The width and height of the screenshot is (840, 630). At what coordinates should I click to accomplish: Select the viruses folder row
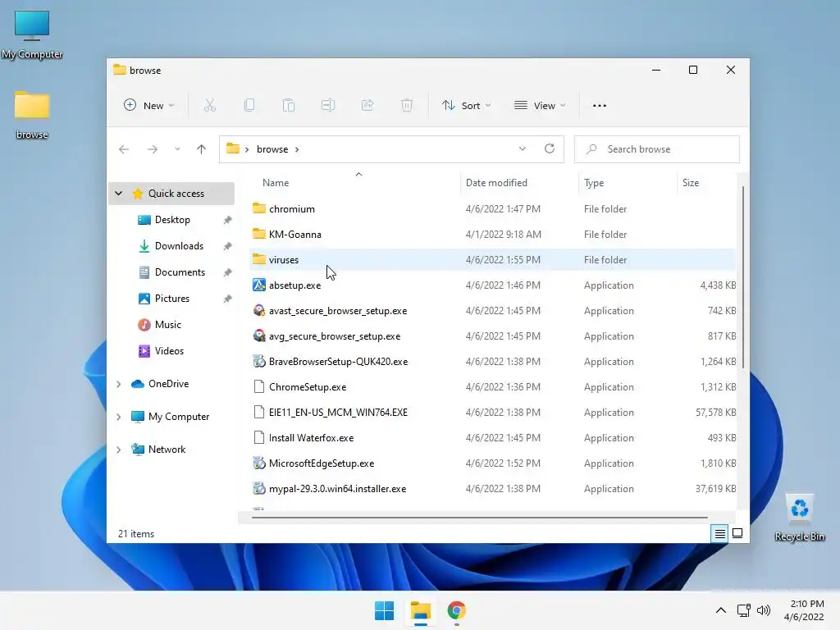pos(493,260)
